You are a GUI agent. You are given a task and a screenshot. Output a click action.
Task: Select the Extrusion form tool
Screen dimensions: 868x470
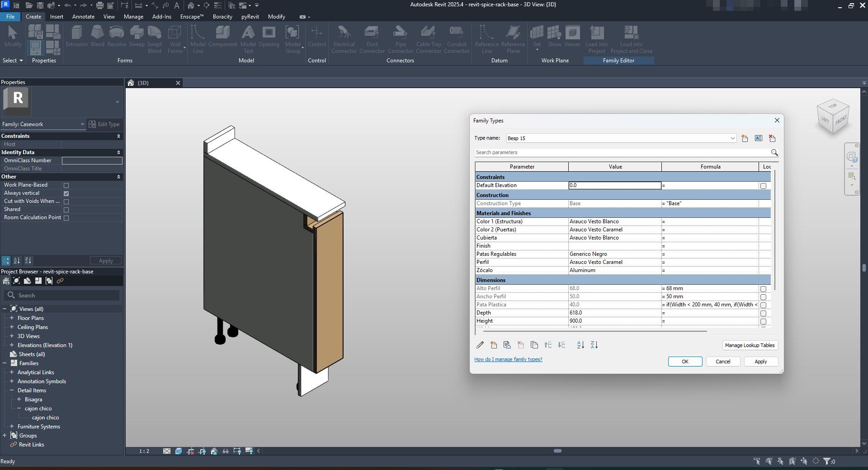point(76,36)
